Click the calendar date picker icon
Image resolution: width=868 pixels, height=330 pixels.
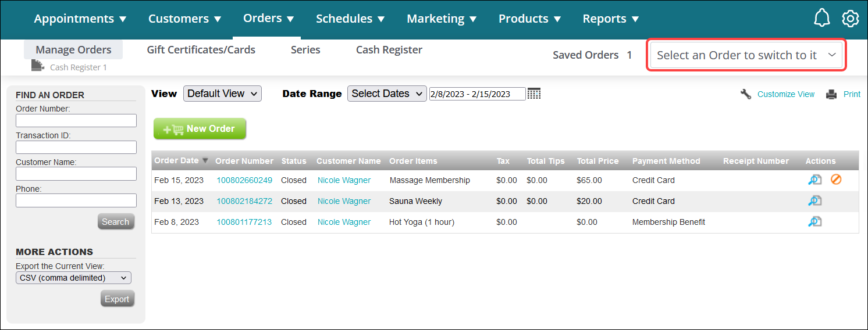pyautogui.click(x=534, y=93)
